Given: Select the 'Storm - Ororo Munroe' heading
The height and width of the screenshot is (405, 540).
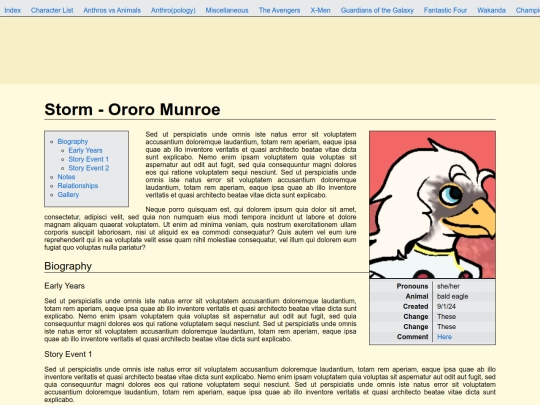Looking at the screenshot, I should pyautogui.click(x=132, y=110).
